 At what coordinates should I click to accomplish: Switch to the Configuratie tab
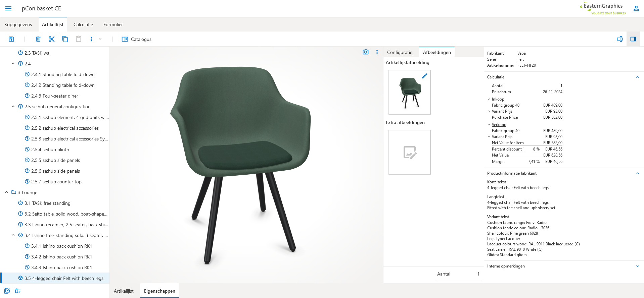click(400, 52)
